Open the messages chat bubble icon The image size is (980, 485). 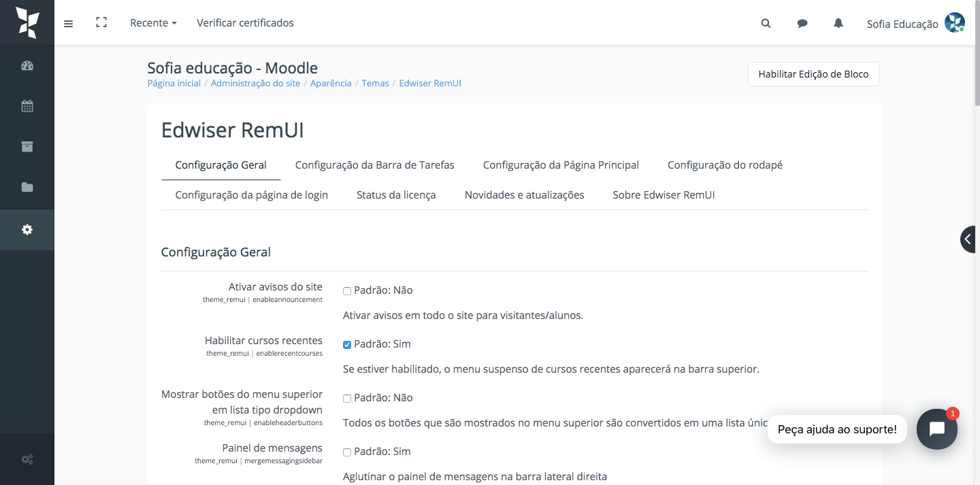(x=802, y=23)
